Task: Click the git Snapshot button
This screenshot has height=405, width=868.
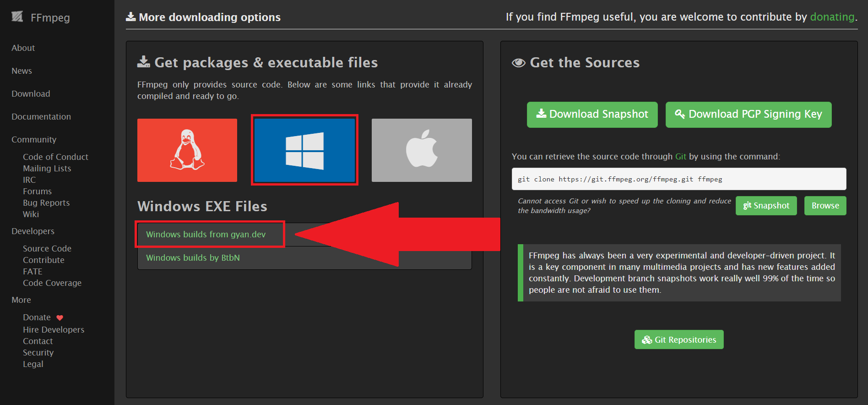Action: point(766,206)
